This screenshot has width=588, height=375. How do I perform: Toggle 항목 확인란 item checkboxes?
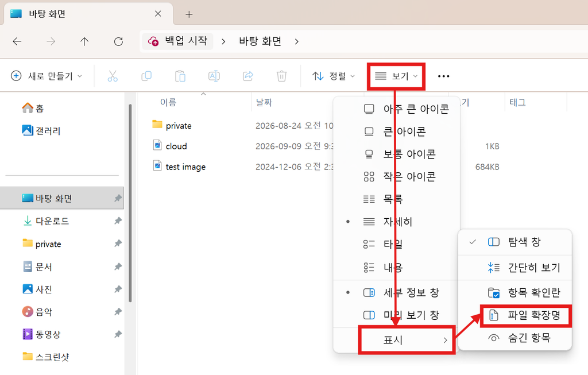pyautogui.click(x=515, y=292)
